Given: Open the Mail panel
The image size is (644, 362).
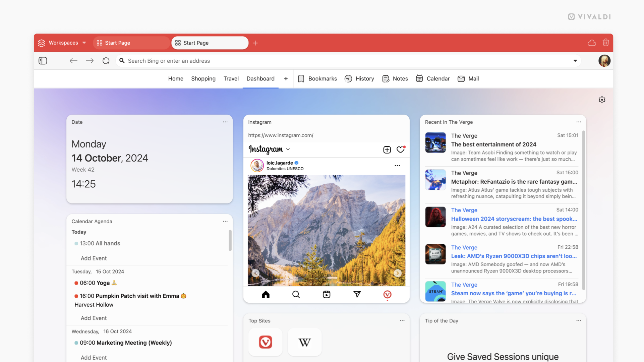Looking at the screenshot, I should pos(468,78).
